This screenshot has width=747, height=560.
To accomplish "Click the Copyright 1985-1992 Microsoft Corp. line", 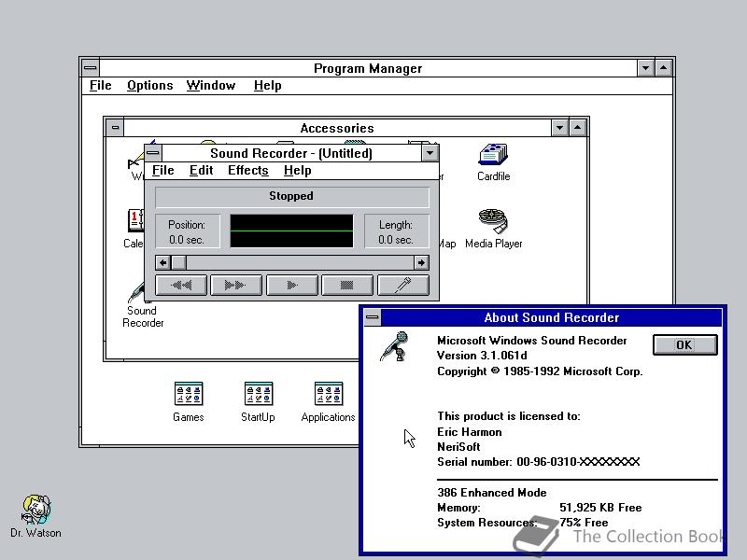I will pyautogui.click(x=540, y=371).
